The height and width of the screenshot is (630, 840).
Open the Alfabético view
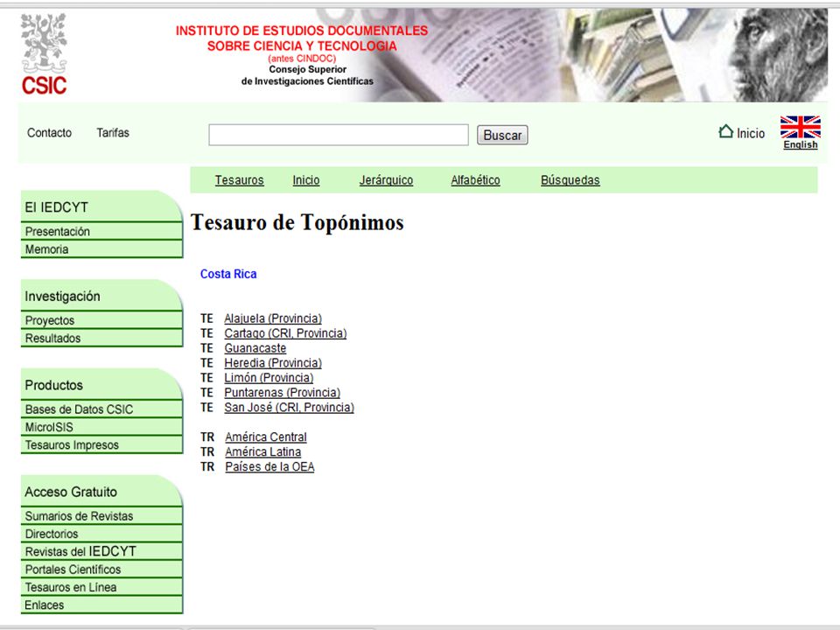click(475, 180)
